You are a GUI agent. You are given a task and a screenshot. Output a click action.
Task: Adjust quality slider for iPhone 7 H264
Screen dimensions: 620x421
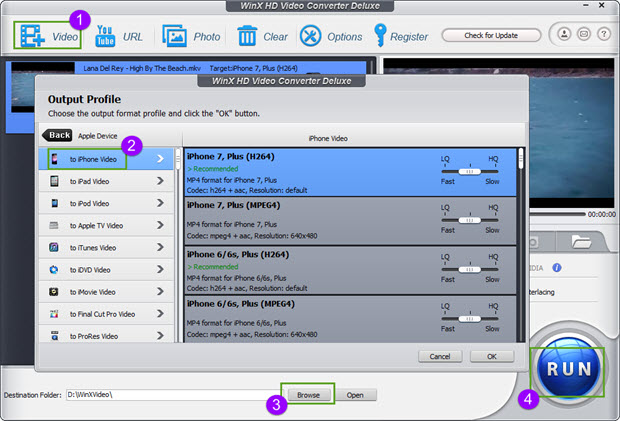coord(470,172)
